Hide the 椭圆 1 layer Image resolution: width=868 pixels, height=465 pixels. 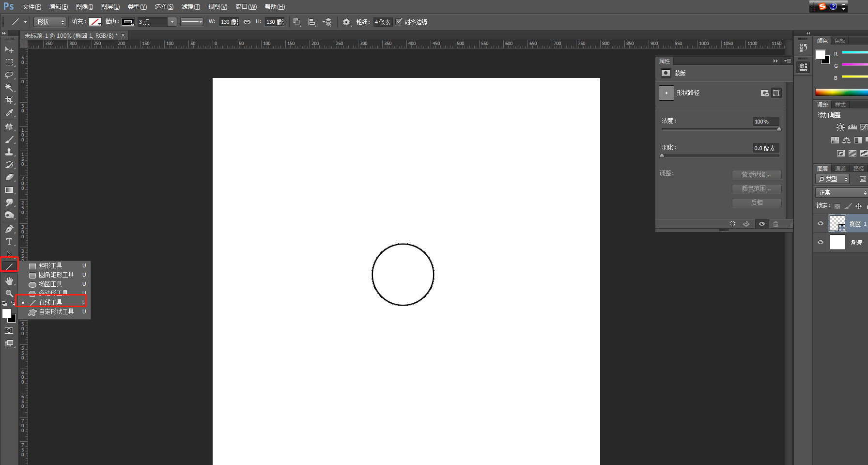point(821,223)
